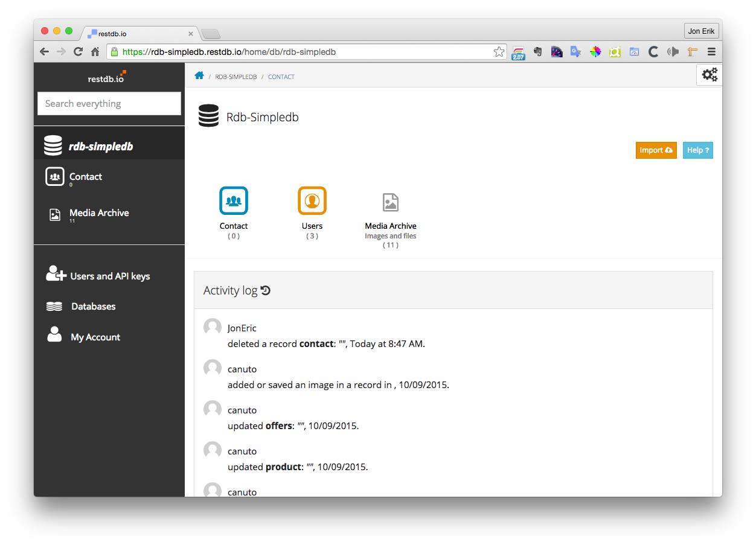Click the large database icon beside Rdb-Simpledb title

[208, 115]
